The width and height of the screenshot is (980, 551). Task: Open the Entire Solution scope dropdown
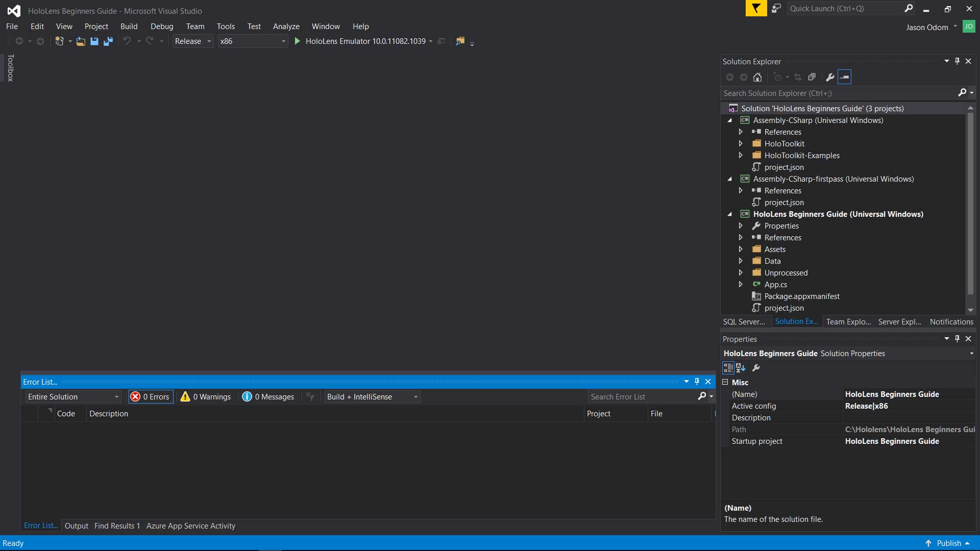73,397
